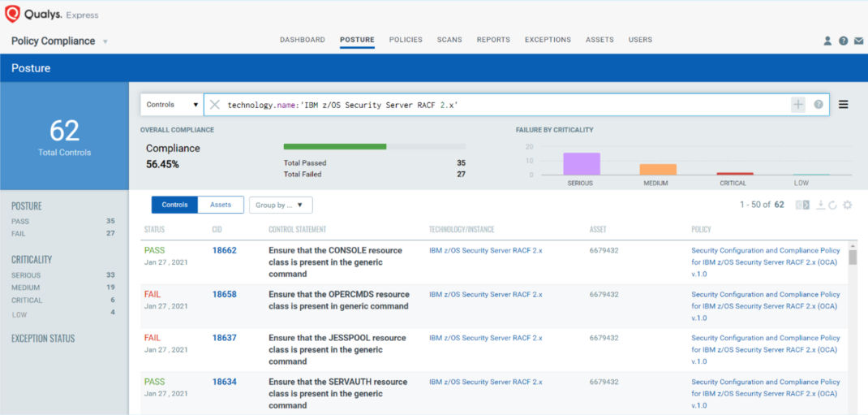Open control CID 18634
Image resolution: width=868 pixels, height=415 pixels.
[224, 382]
